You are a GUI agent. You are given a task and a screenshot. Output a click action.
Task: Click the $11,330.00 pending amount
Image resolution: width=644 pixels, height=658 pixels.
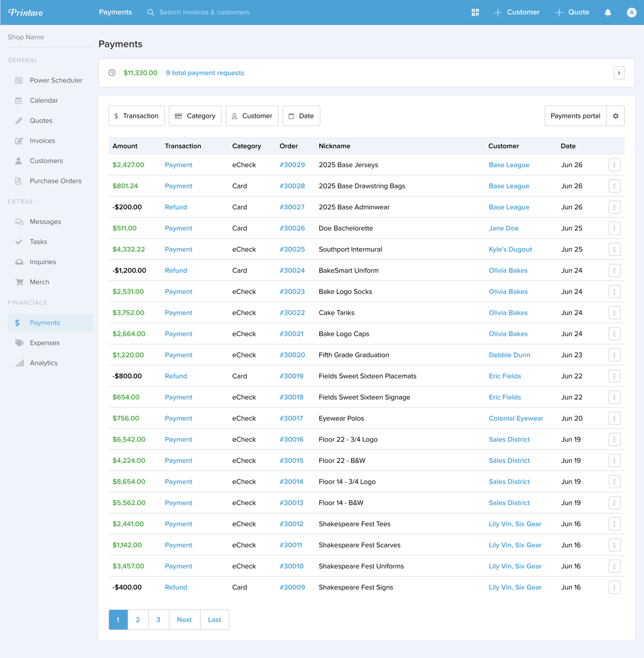point(140,73)
